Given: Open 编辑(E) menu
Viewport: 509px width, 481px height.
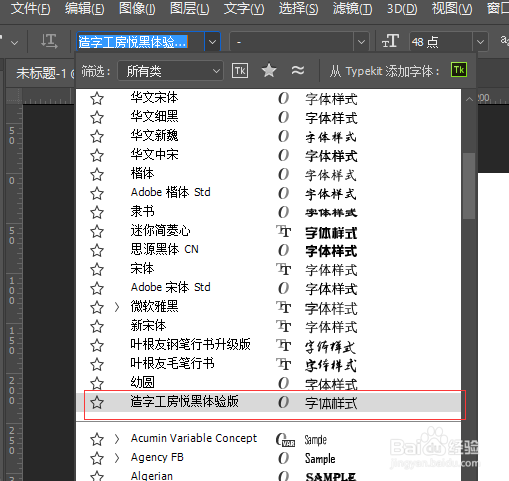Looking at the screenshot, I should [x=85, y=8].
